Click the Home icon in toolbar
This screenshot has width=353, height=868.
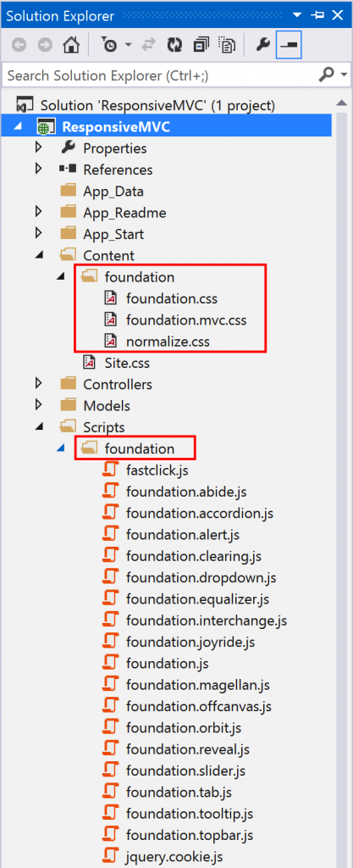tap(70, 46)
